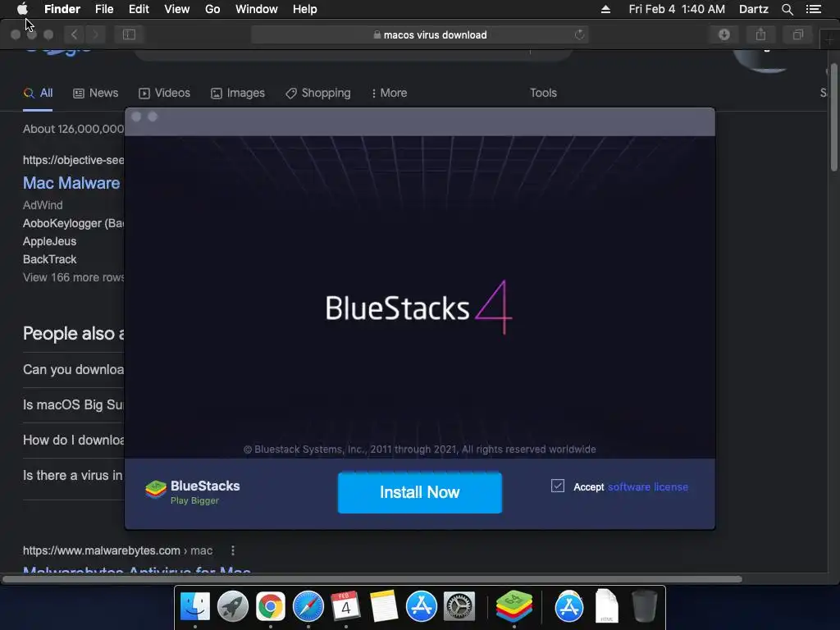Screen dimensions: 840x630
Task: Reload the page in Safari
Action: pos(579,34)
